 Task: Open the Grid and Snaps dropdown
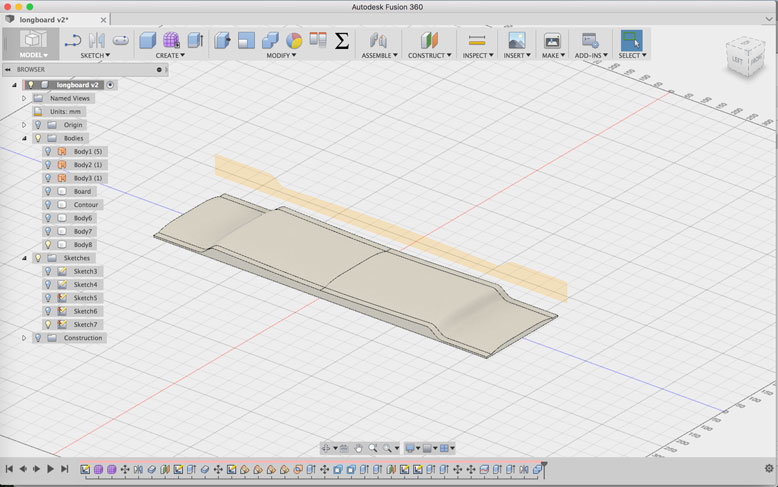click(430, 448)
